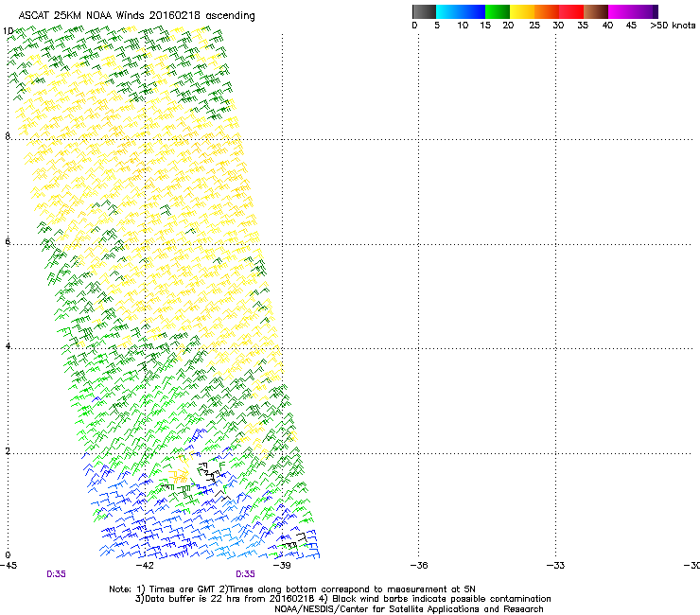Image resolution: width=700 pixels, height=615 pixels.
Task: Select the latitude '2' axis label
Action: [8, 451]
